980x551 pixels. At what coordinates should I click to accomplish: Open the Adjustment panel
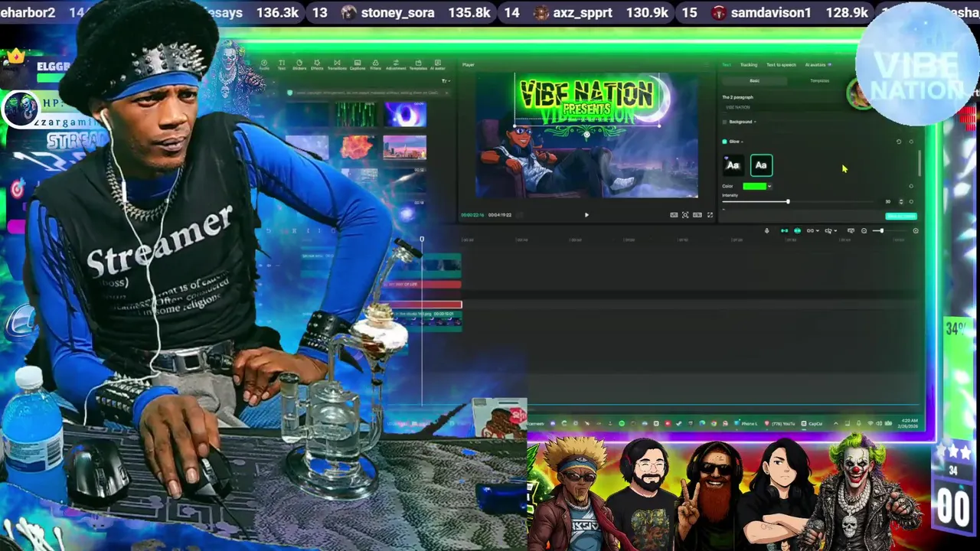(396, 65)
